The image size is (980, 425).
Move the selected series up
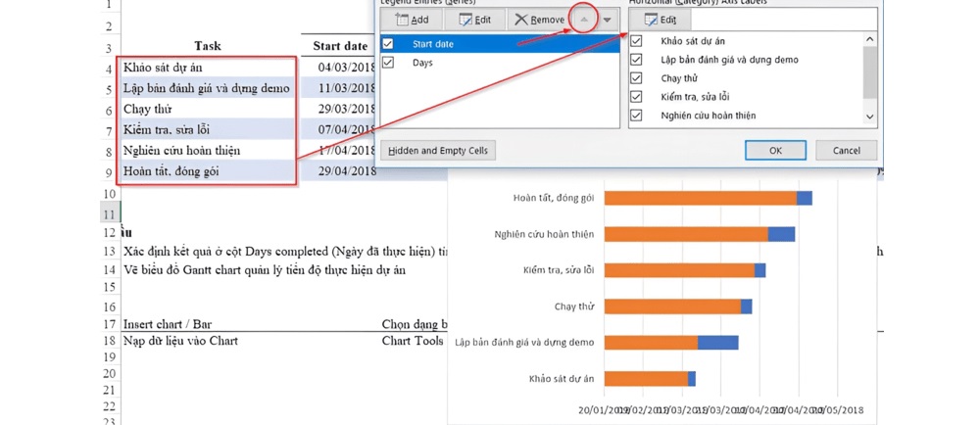tap(584, 20)
